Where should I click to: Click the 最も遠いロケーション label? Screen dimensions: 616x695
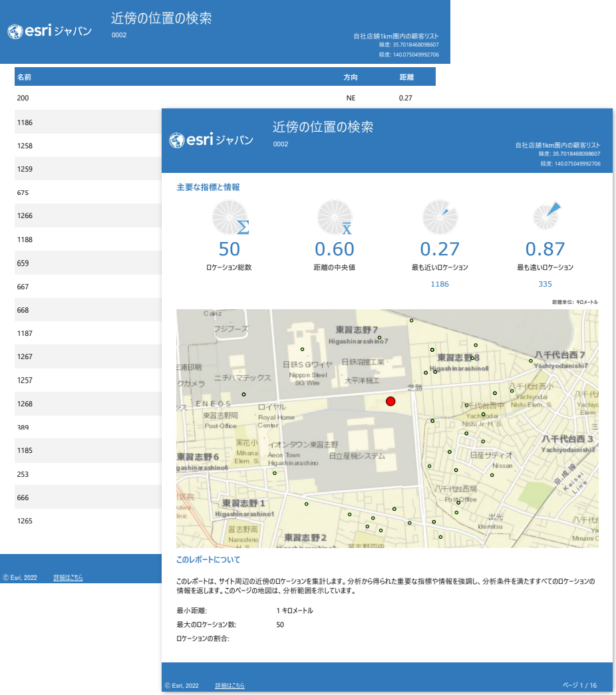point(545,267)
